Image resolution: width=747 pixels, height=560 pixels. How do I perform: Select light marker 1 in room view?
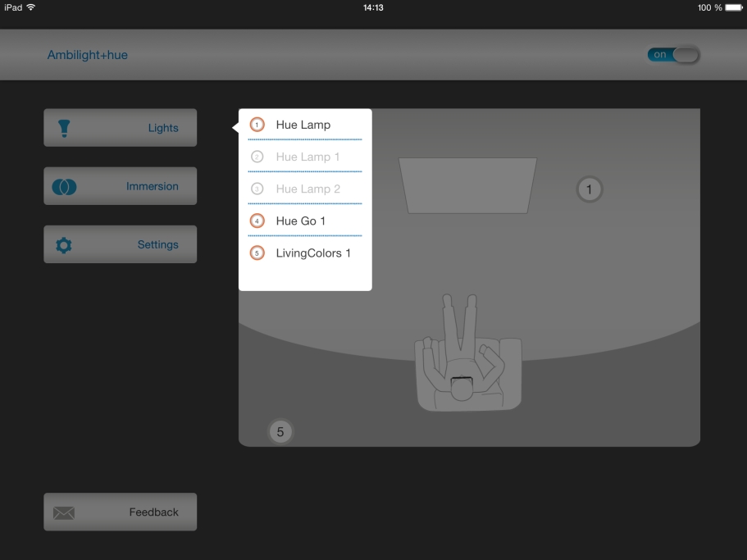pos(589,189)
